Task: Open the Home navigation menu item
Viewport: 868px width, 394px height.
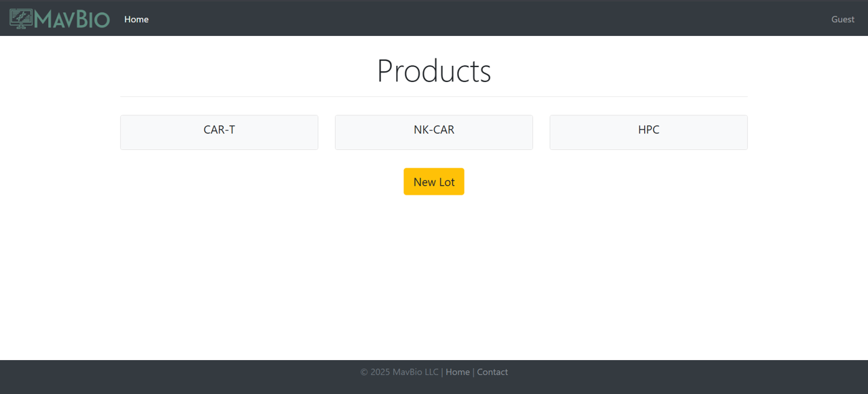Action: tap(136, 20)
